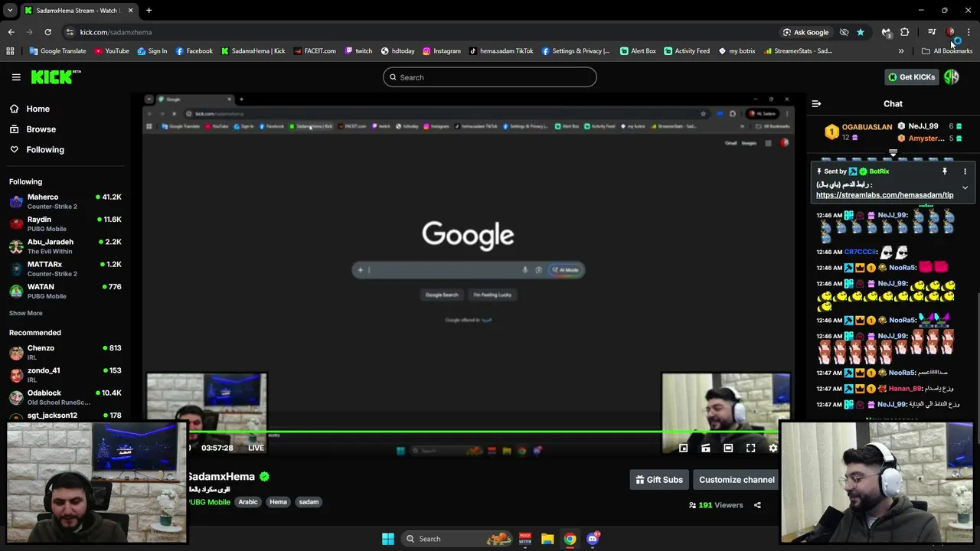Open OGABUASLAN top gifter entry

[858, 132]
